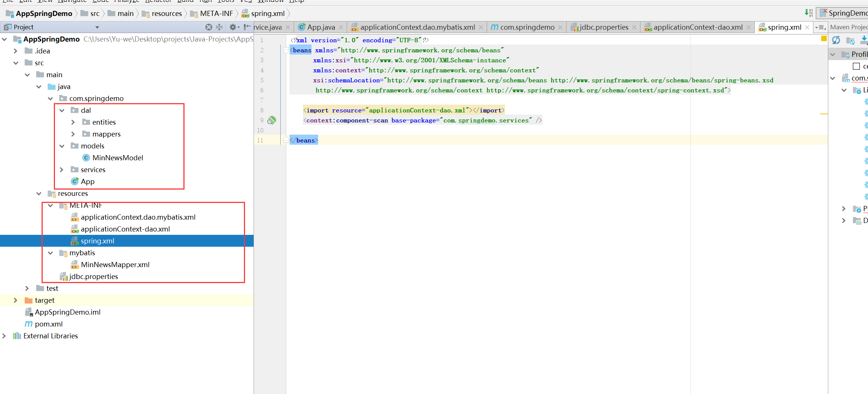Viewport: 868px width, 394px height.
Task: Click the Collapse All icon in Project panel
Action: pos(219,27)
